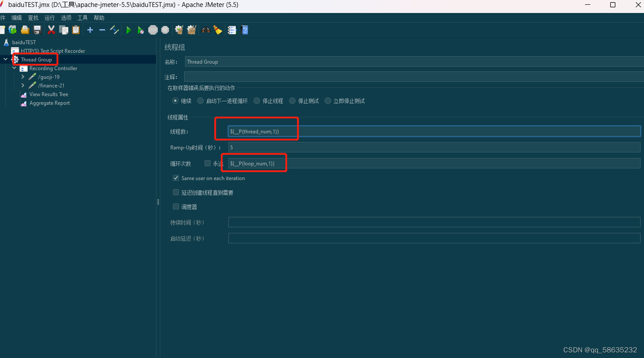644x358 pixels.
Task: Uncheck Same user on each iteration
Action: click(176, 178)
